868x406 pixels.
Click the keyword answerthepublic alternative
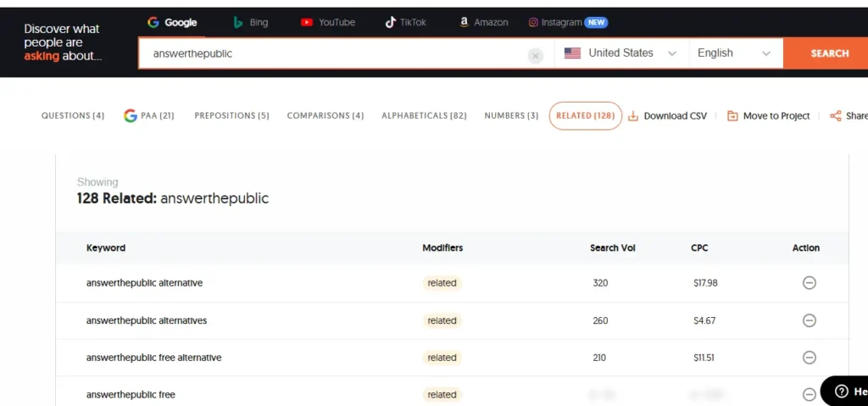pos(144,283)
